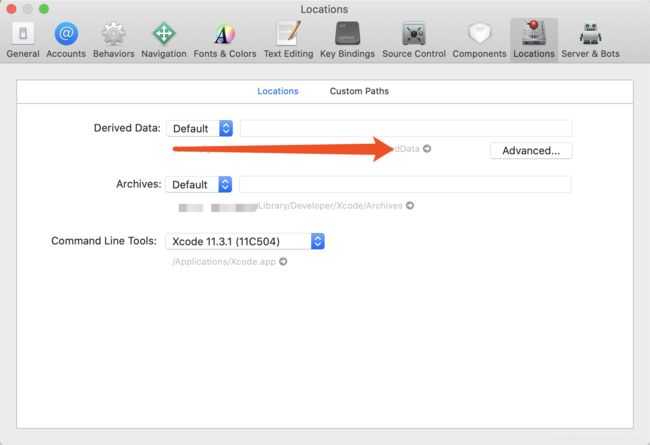Click the Archives path field
This screenshot has height=445, width=650.
pos(405,185)
